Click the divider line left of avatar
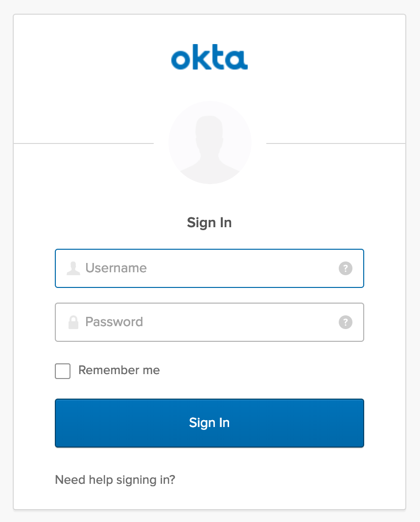 coord(83,143)
